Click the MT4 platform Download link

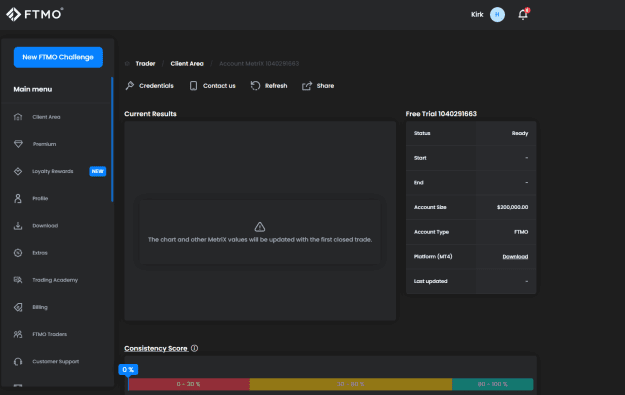[x=515, y=257]
